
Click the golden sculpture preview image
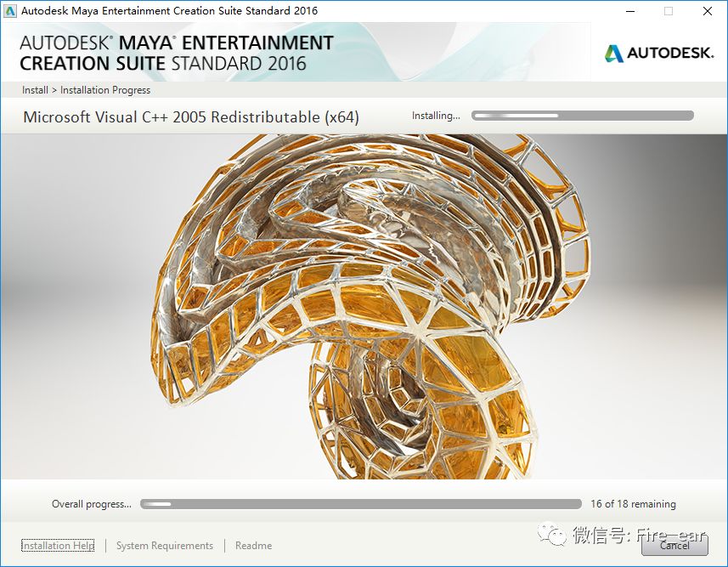click(364, 310)
